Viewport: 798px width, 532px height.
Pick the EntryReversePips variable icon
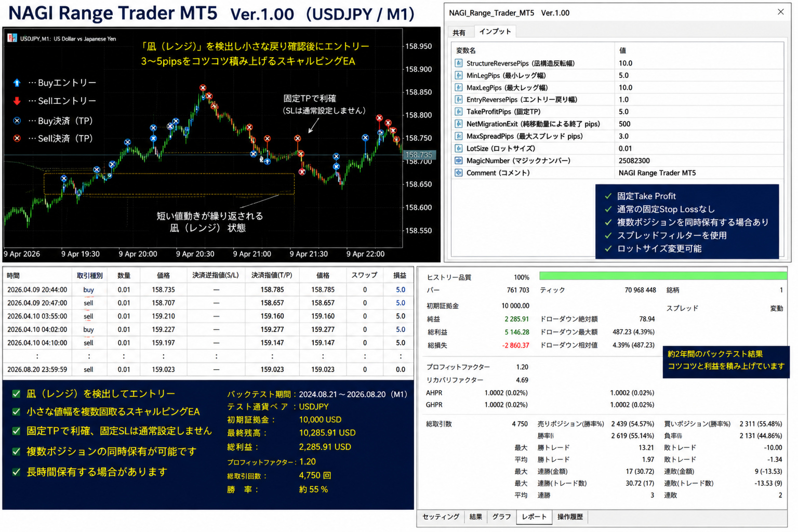pos(459,100)
